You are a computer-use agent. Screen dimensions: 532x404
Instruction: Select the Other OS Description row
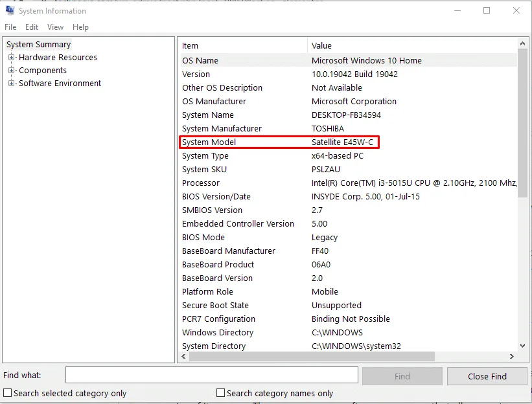349,88
